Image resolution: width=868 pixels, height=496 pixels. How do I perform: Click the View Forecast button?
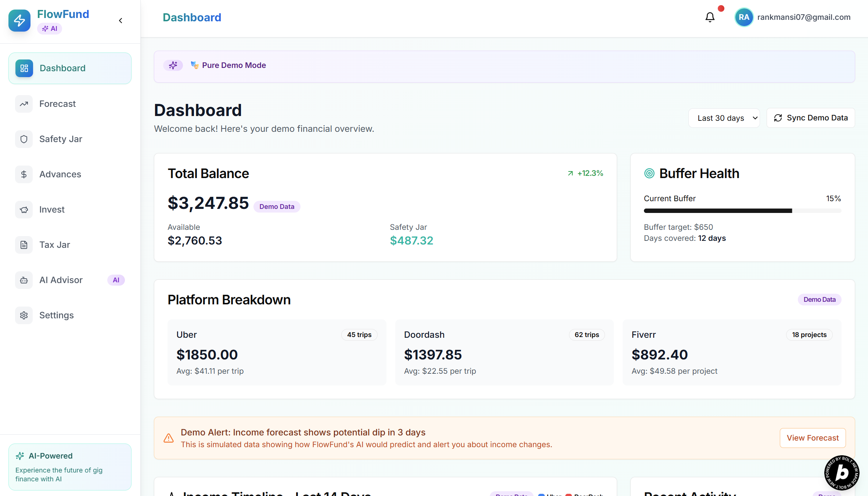pyautogui.click(x=813, y=438)
